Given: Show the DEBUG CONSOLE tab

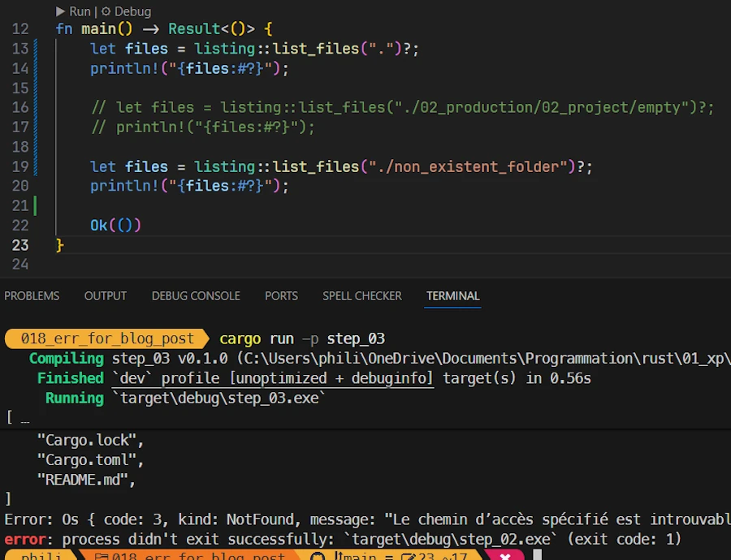Looking at the screenshot, I should [196, 296].
